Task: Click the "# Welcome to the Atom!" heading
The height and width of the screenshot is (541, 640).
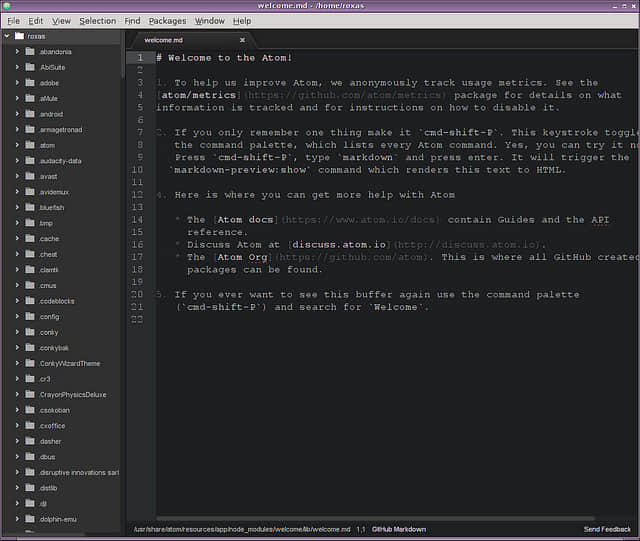Action: [224, 58]
